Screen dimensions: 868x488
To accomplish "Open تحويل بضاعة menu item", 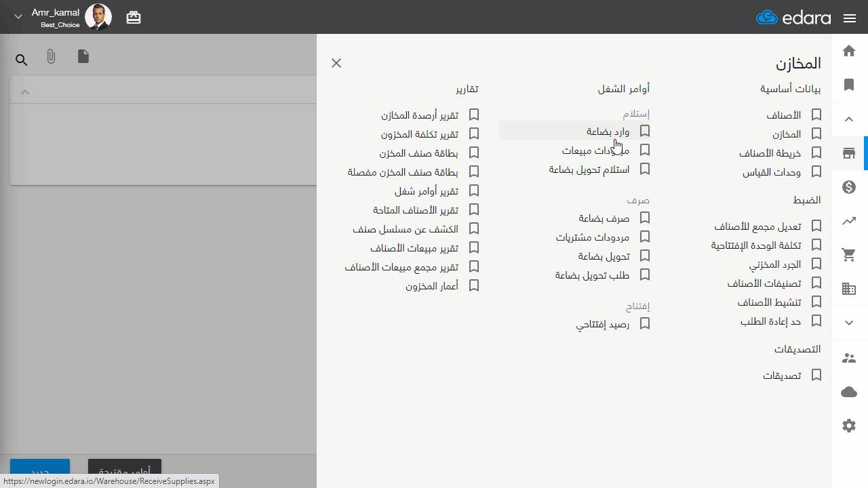I will pos(604,256).
